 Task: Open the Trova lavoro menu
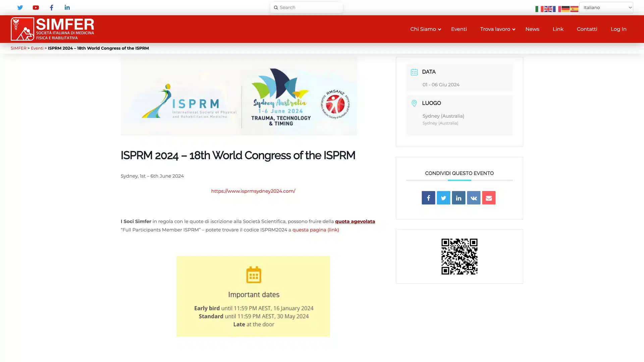(x=495, y=29)
